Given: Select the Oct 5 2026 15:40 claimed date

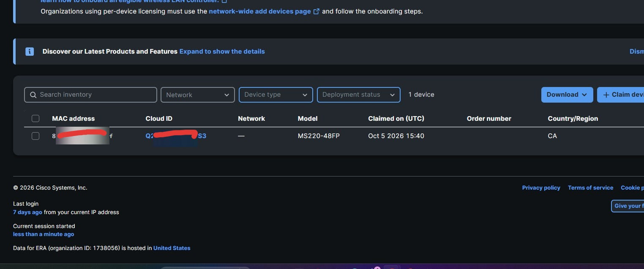Looking at the screenshot, I should tap(396, 136).
